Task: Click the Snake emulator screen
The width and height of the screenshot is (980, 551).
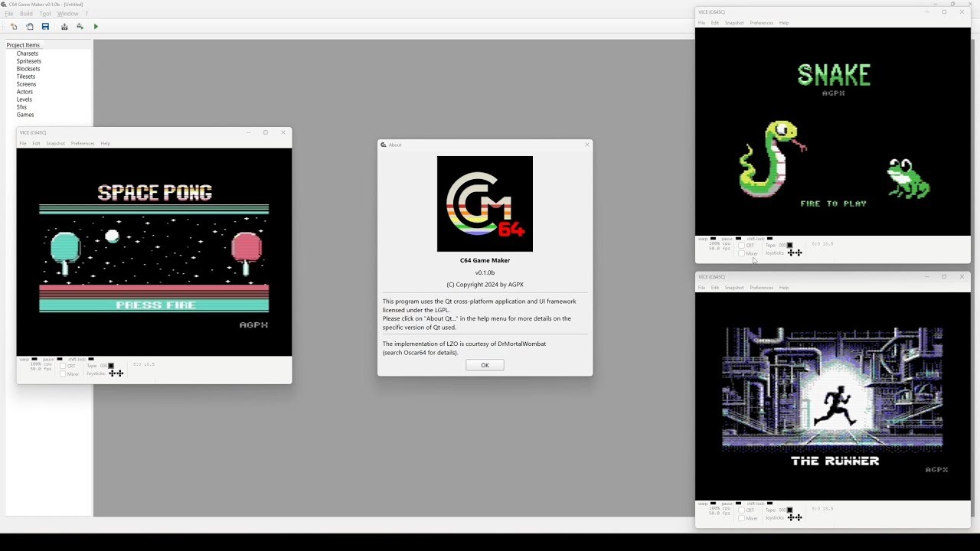Action: (x=833, y=132)
